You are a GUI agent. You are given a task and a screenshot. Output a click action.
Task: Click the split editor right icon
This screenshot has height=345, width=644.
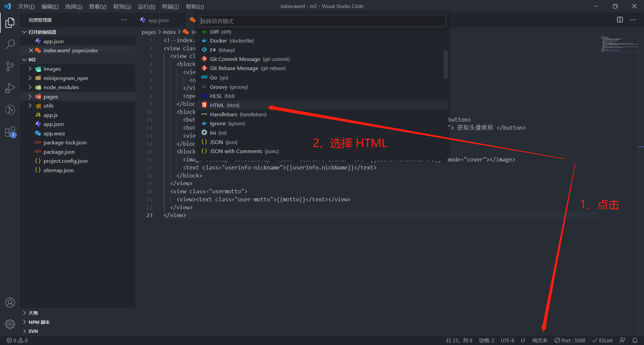tap(620, 20)
